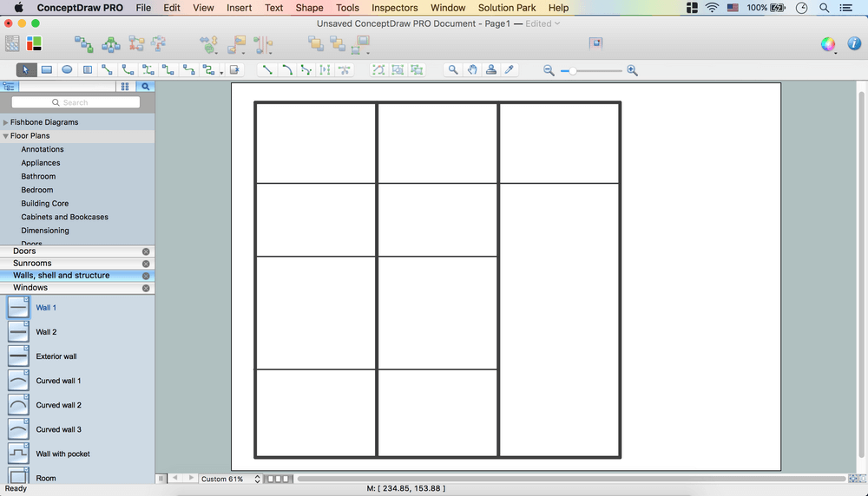Viewport: 868px width, 496px height.
Task: Click the library Search field
Action: (76, 102)
